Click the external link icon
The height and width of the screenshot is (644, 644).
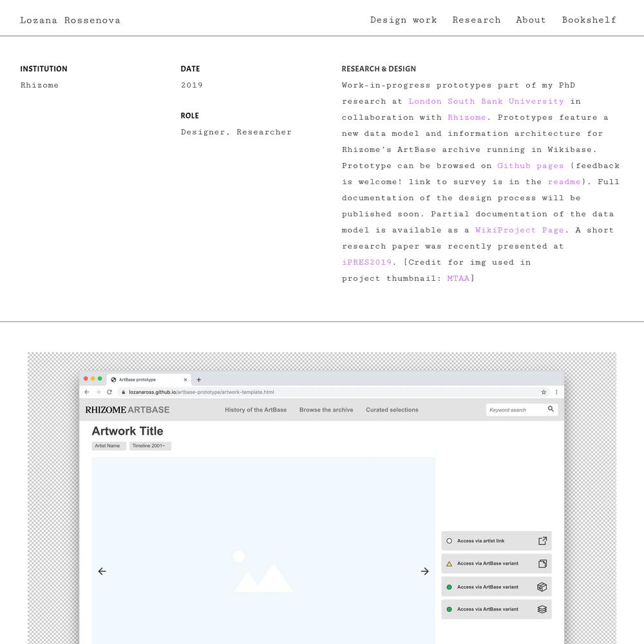[x=542, y=540]
